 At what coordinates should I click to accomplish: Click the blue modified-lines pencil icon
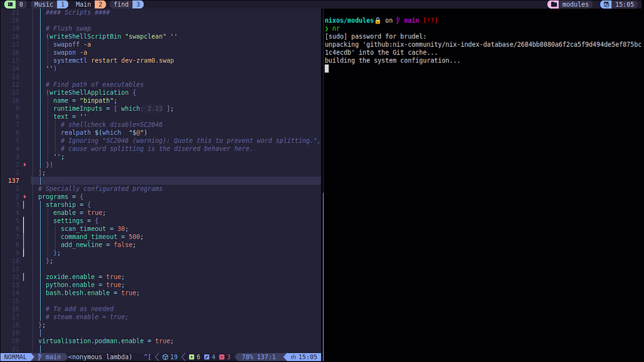[207, 357]
